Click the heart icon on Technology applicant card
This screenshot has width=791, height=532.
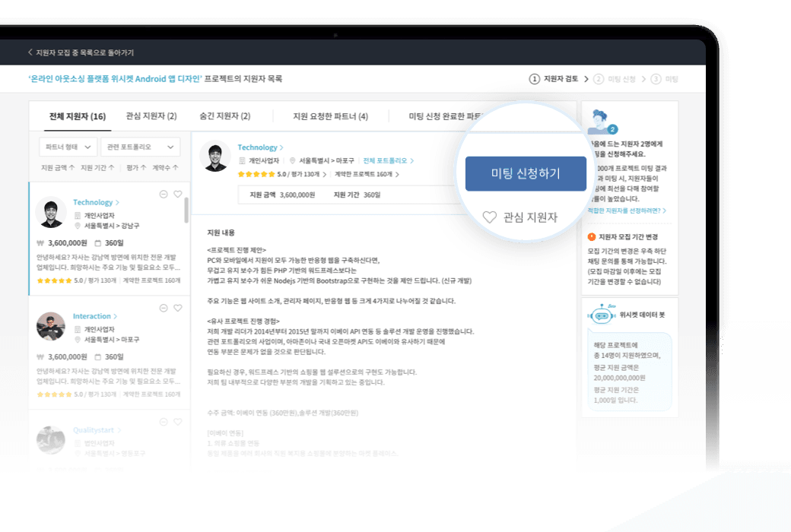point(178,194)
